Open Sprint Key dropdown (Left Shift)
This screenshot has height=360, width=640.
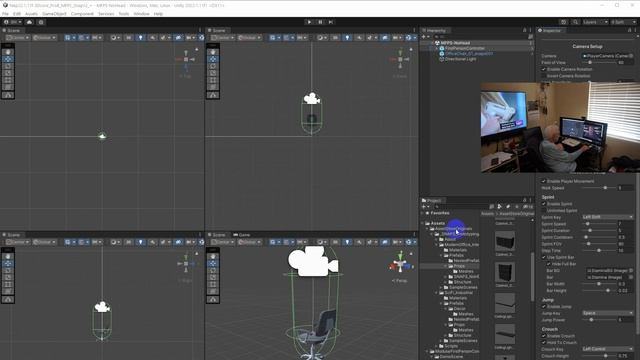pyautogui.click(x=608, y=217)
